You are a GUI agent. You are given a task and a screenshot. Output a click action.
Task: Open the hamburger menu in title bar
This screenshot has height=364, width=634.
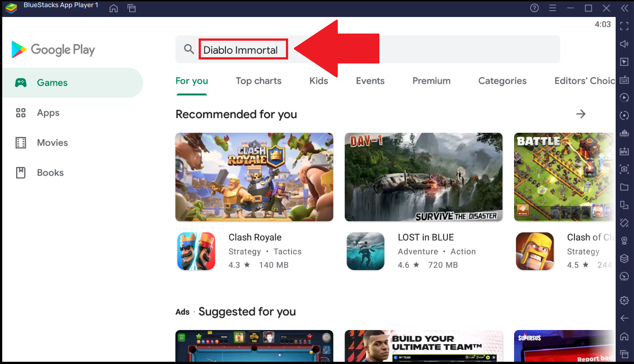click(553, 8)
